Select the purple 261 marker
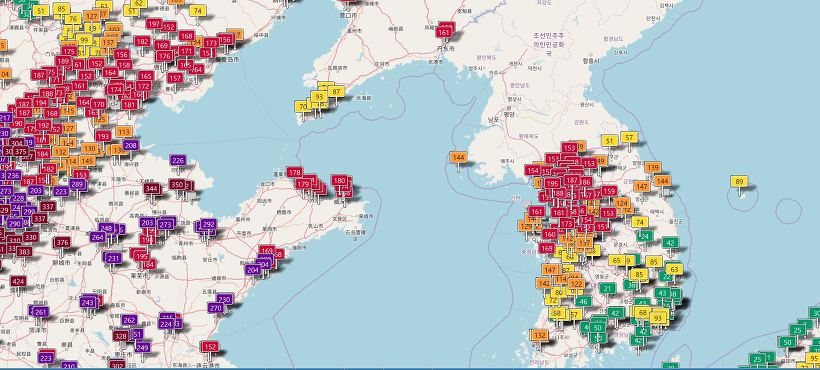The height and width of the screenshot is (370, 820). pos(41,312)
